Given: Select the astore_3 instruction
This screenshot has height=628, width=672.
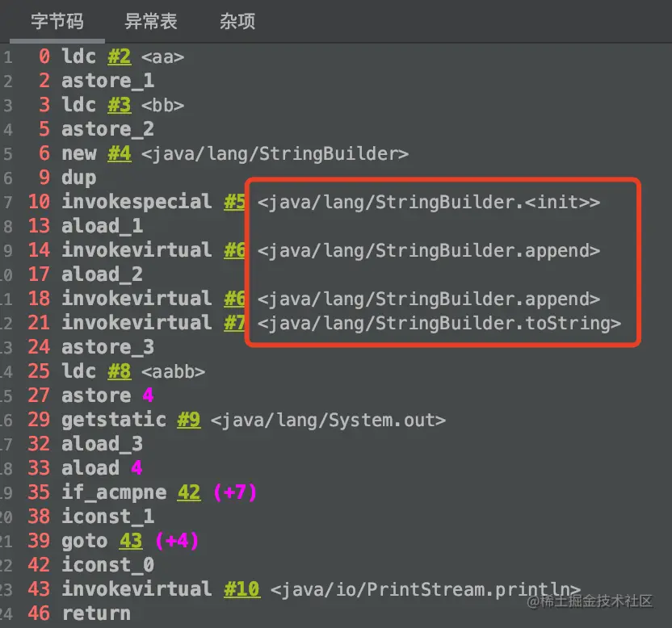Looking at the screenshot, I should (x=108, y=347).
